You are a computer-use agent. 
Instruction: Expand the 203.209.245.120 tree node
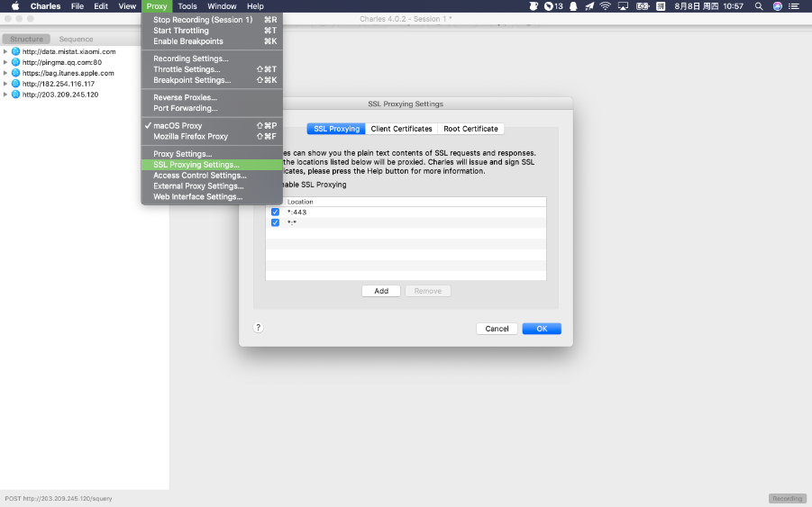click(x=5, y=95)
